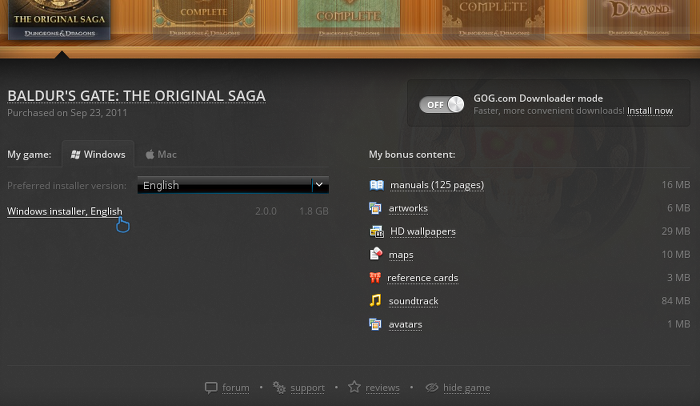Click the Windows logo icon in tab
700x406 pixels.
pos(75,155)
